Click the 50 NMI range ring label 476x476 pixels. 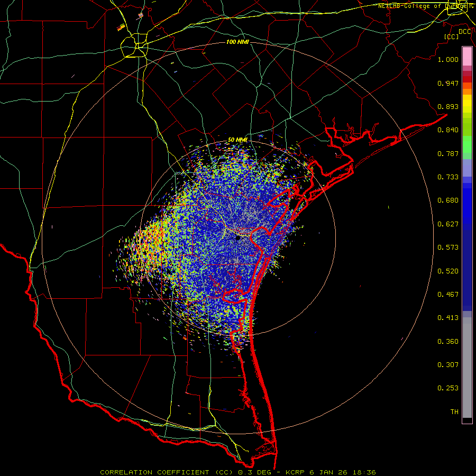[x=237, y=140]
